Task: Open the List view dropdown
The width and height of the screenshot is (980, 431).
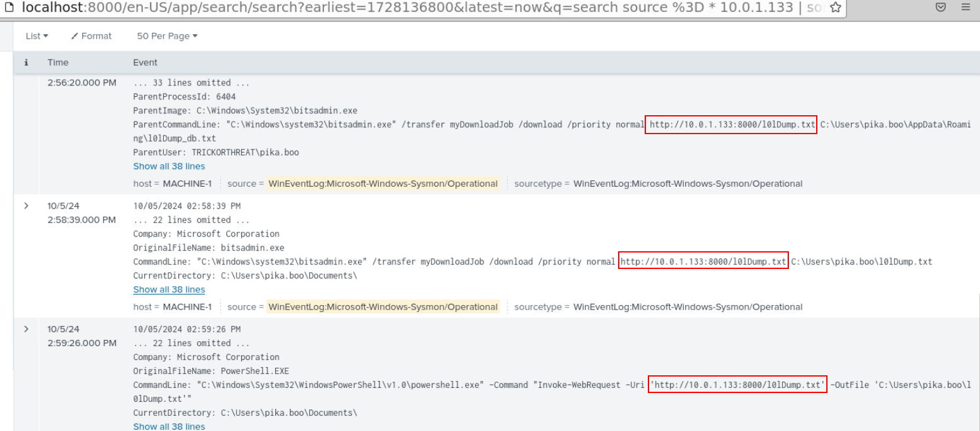Action: (37, 36)
